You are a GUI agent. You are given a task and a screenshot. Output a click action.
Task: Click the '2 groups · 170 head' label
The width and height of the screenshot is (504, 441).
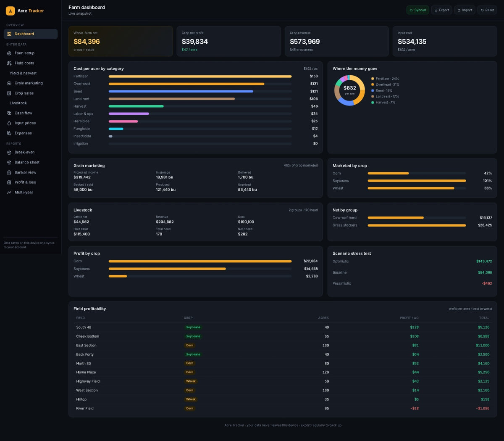tap(303, 210)
